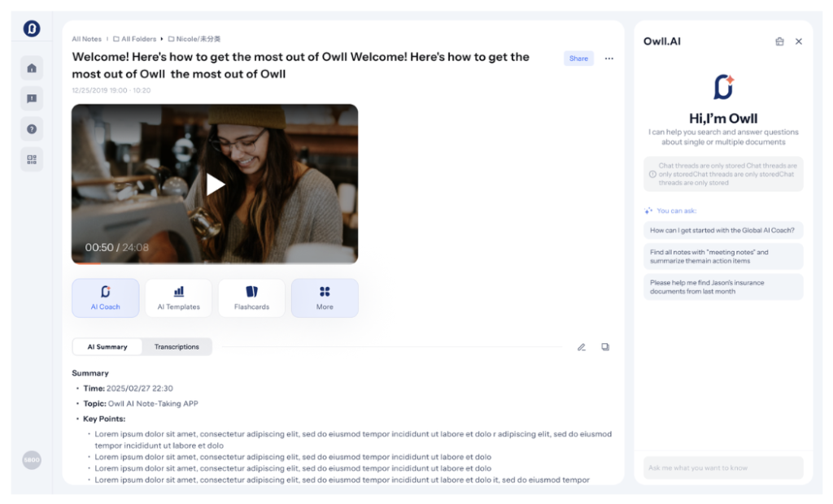Switch to the Transcriptions tab
833x504 pixels.
point(177,347)
